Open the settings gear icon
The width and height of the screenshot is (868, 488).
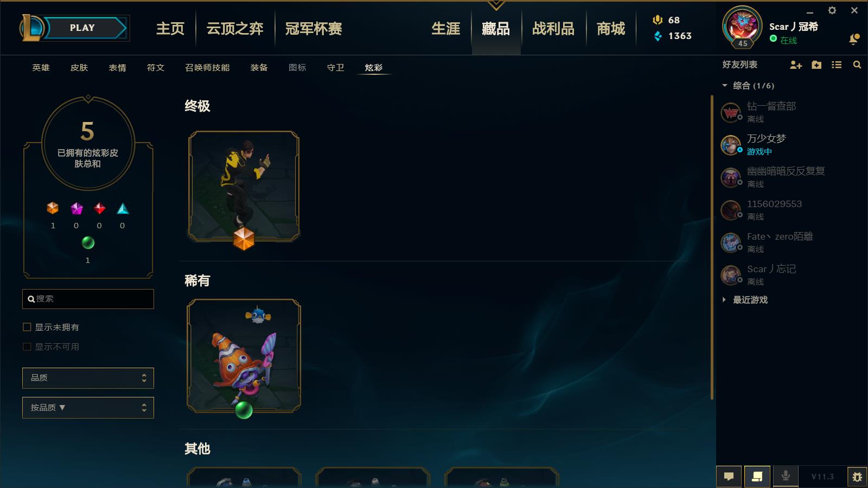[832, 10]
